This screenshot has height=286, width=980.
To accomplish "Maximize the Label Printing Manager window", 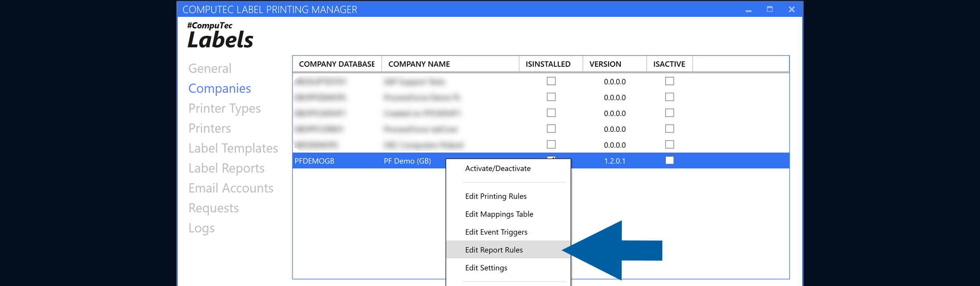I will coord(770,9).
